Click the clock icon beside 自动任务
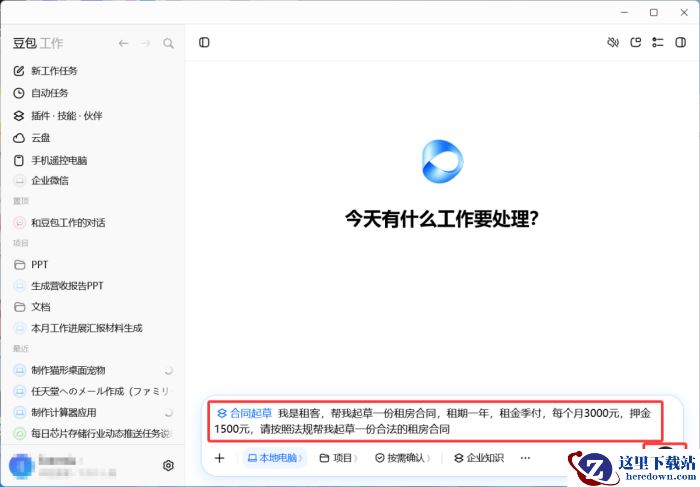 (x=19, y=93)
